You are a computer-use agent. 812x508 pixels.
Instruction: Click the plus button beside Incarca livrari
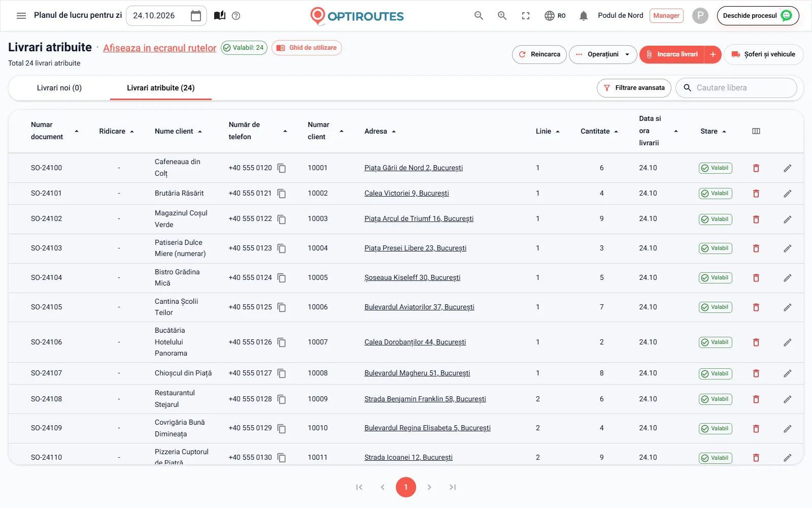click(713, 54)
